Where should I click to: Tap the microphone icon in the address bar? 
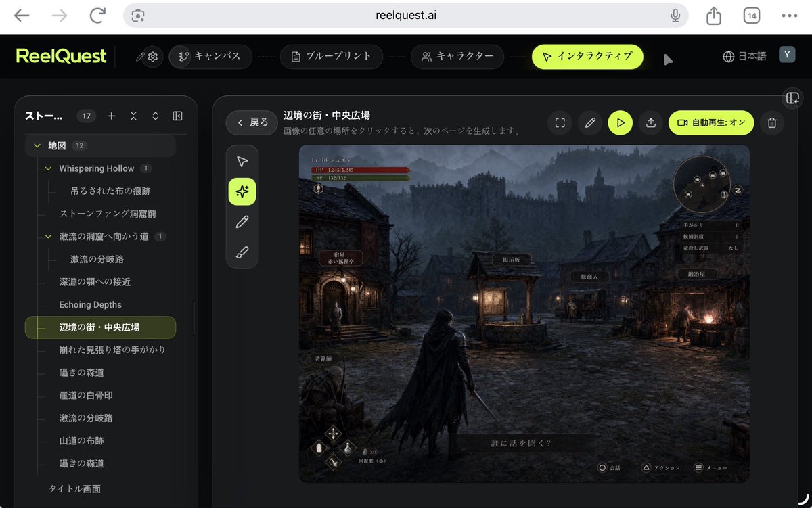[675, 16]
